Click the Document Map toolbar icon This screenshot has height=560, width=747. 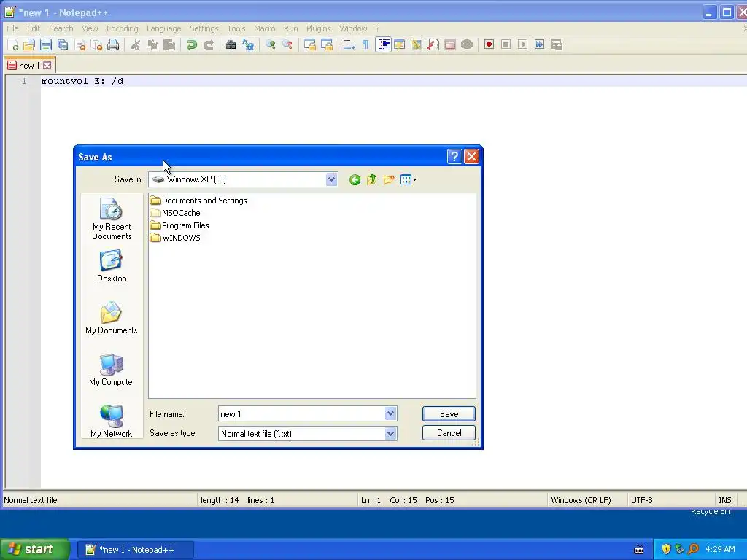pos(417,44)
